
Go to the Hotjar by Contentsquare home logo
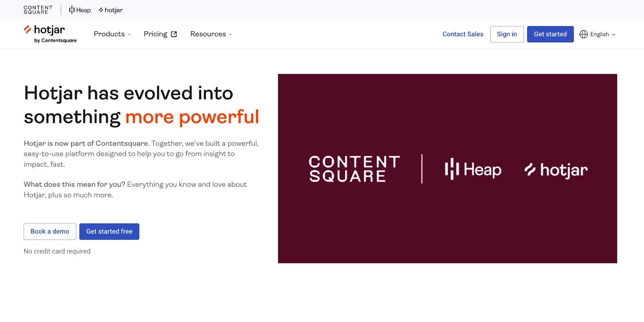50,34
